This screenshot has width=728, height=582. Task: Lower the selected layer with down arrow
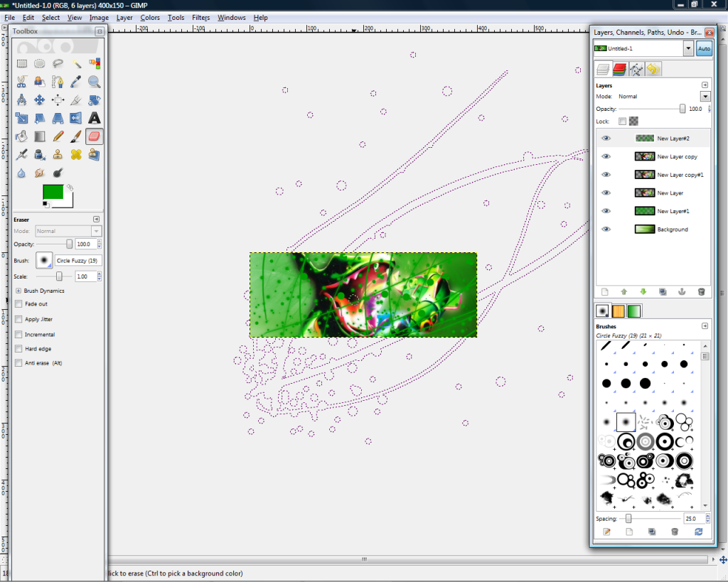click(x=643, y=292)
